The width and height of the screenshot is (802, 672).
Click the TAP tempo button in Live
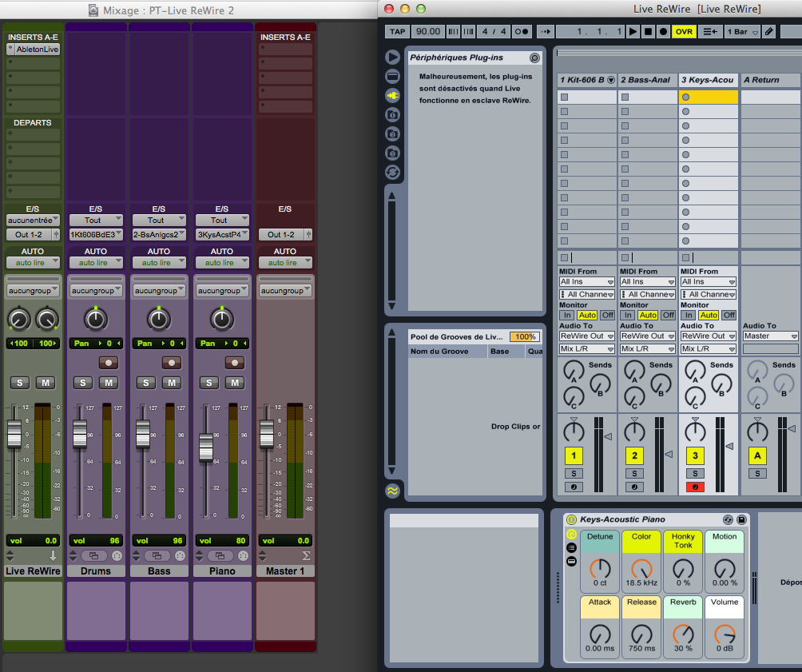coord(398,32)
